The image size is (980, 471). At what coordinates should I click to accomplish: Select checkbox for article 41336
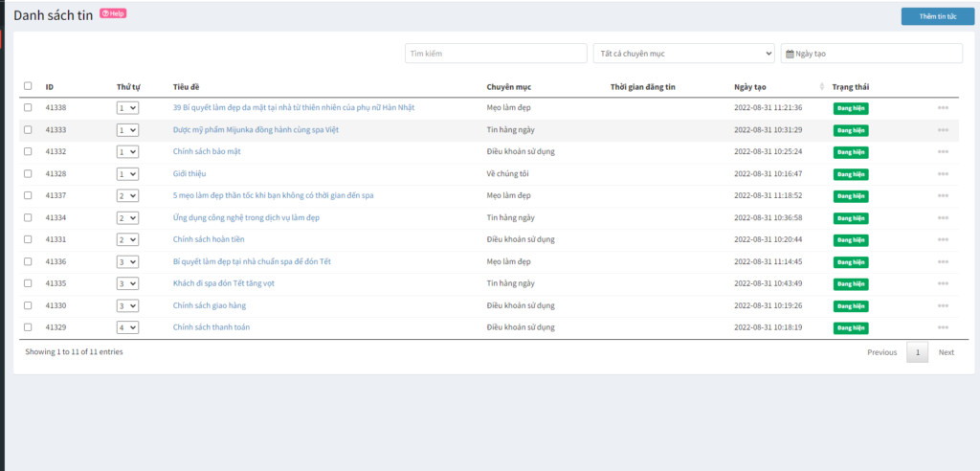pos(28,261)
